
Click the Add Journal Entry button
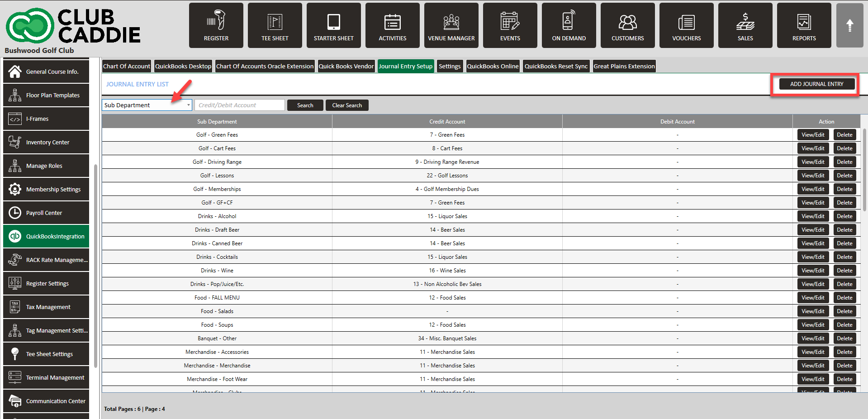click(x=816, y=84)
